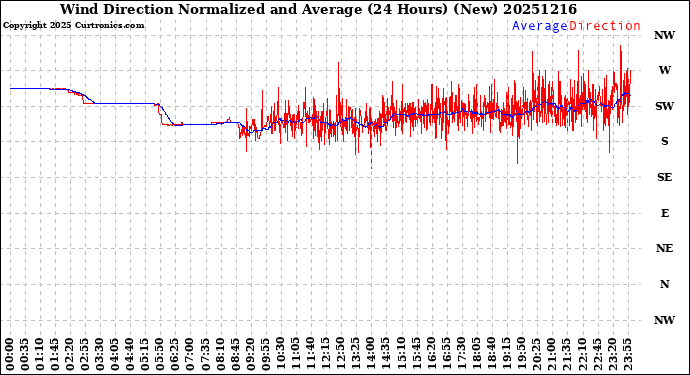Click the 09:20 time axis label
The height and width of the screenshot is (375, 690).
point(250,355)
